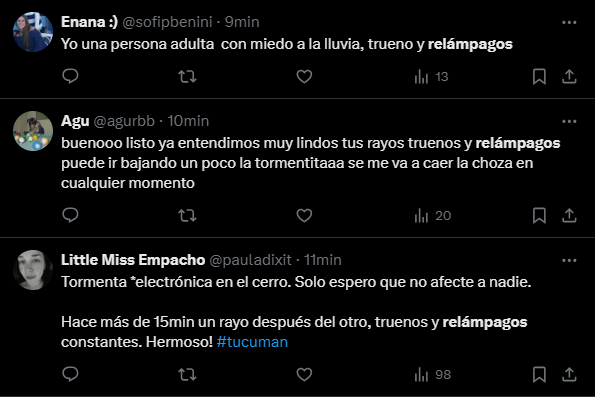The height and width of the screenshot is (397, 595).
Task: Open Little Miss Empacho's profile picture
Action: coord(33,270)
